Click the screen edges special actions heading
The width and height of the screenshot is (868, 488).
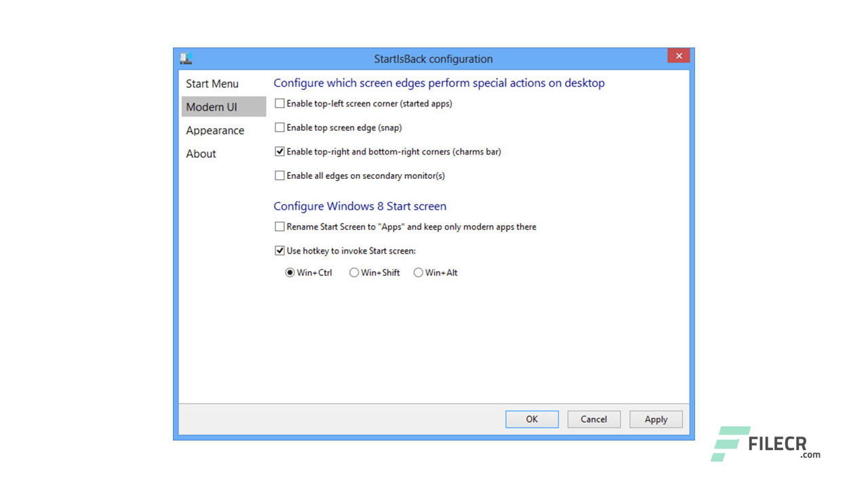pos(439,83)
